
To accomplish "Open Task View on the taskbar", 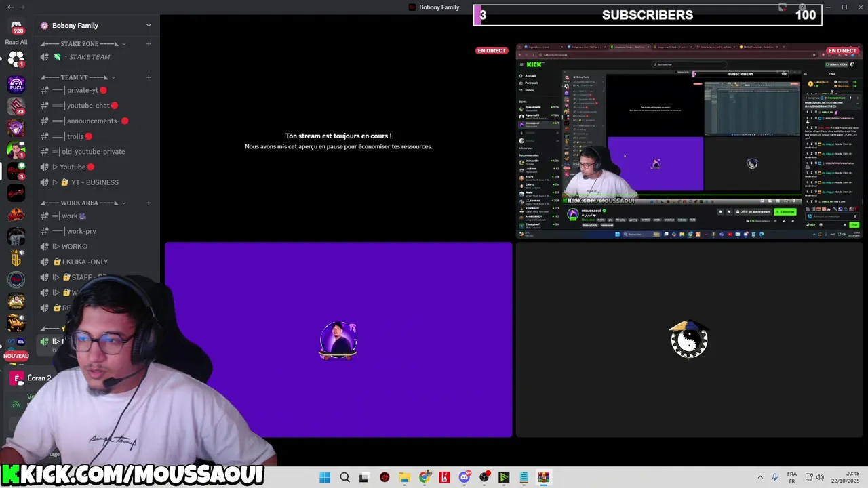I will tap(364, 477).
